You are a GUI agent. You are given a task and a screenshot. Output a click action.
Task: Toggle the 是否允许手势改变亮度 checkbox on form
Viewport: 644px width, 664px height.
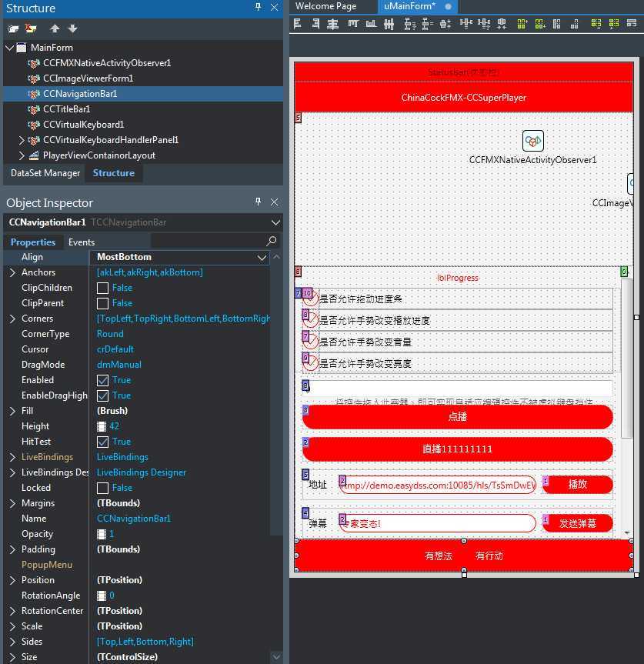(x=310, y=363)
